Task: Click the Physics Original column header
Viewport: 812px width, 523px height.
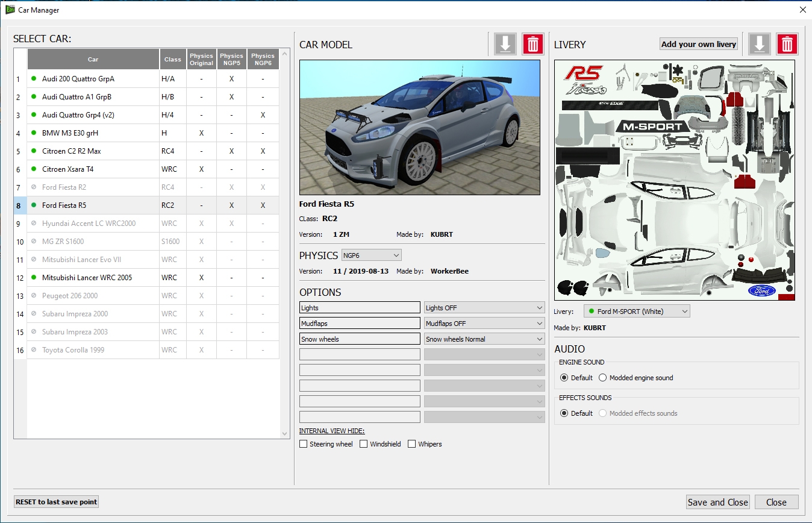Action: point(202,59)
